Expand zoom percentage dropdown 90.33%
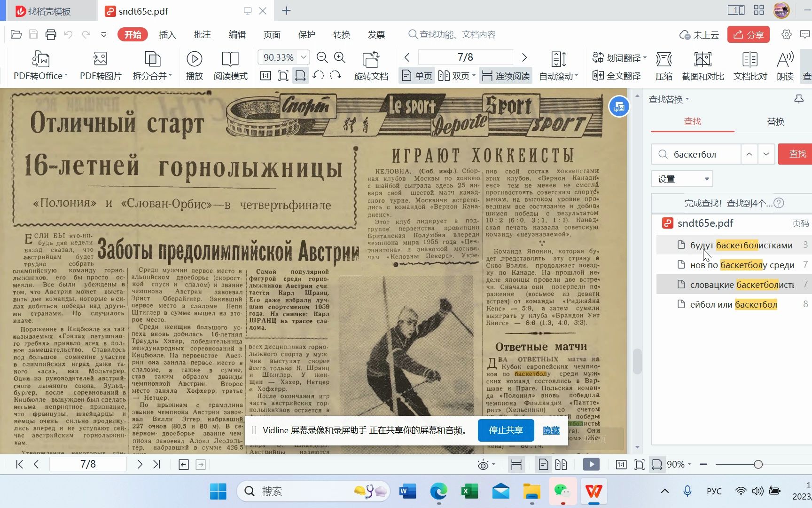This screenshot has height=508, width=812. point(304,57)
